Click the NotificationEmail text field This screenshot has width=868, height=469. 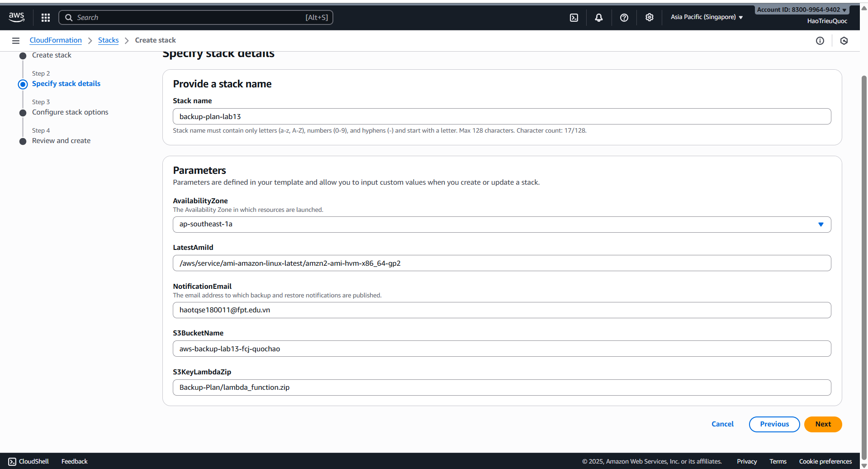point(501,310)
